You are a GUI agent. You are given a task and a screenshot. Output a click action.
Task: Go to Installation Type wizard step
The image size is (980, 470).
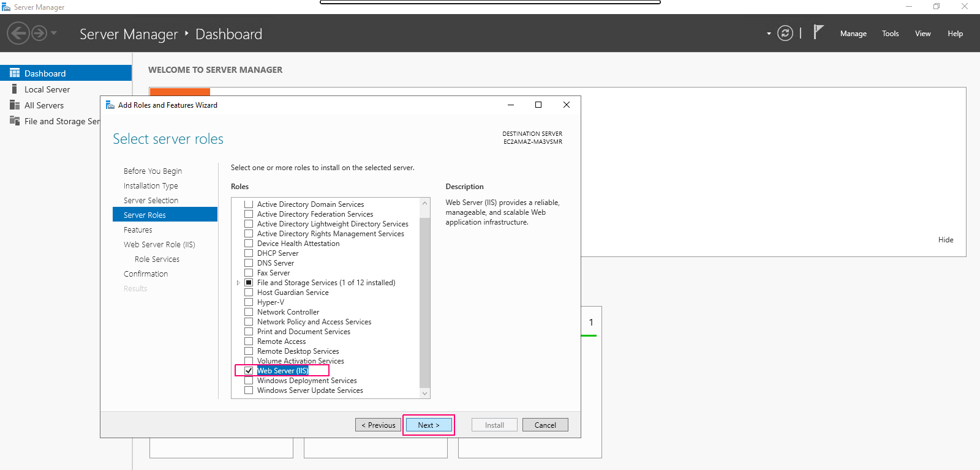(151, 185)
